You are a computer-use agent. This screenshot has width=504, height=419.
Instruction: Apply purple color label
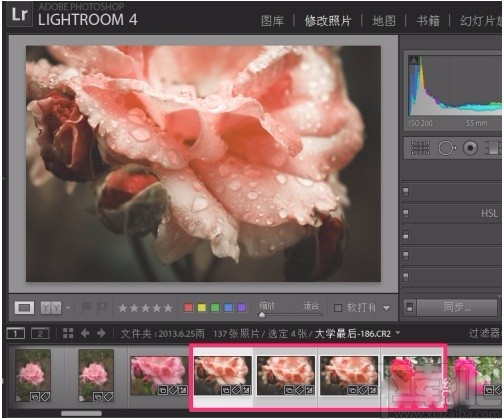click(242, 307)
